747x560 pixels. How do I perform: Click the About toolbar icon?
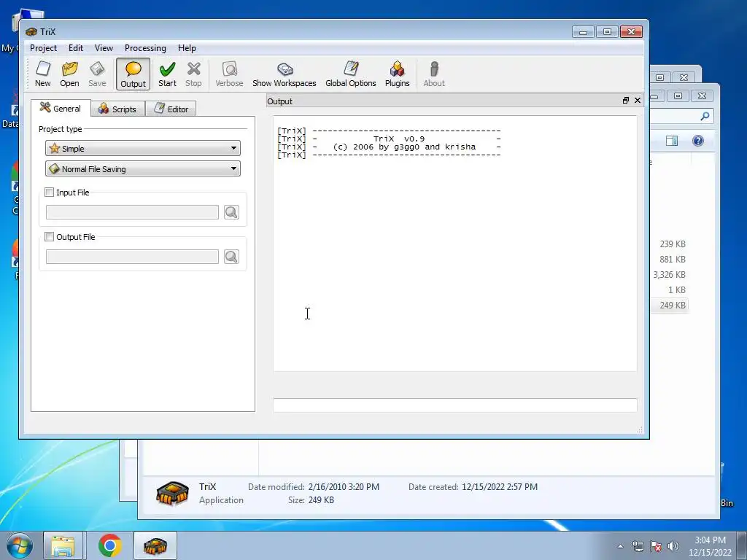(x=434, y=74)
